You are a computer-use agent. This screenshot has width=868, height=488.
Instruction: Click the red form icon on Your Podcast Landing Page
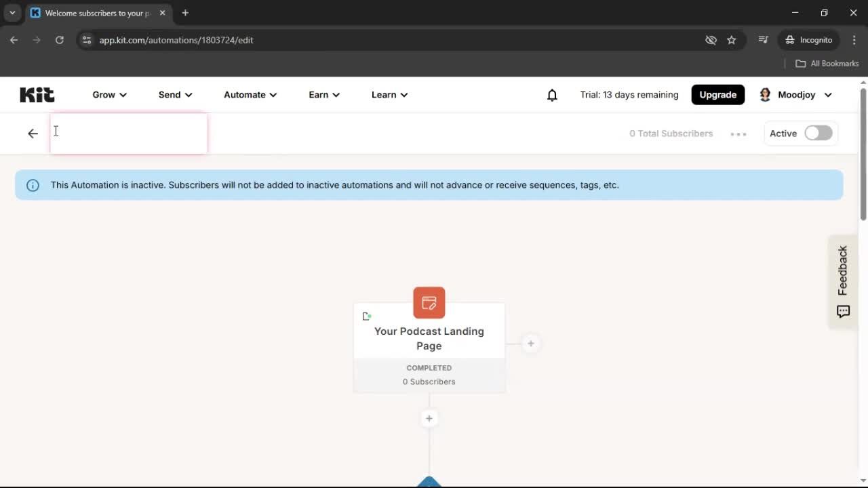pos(429,302)
